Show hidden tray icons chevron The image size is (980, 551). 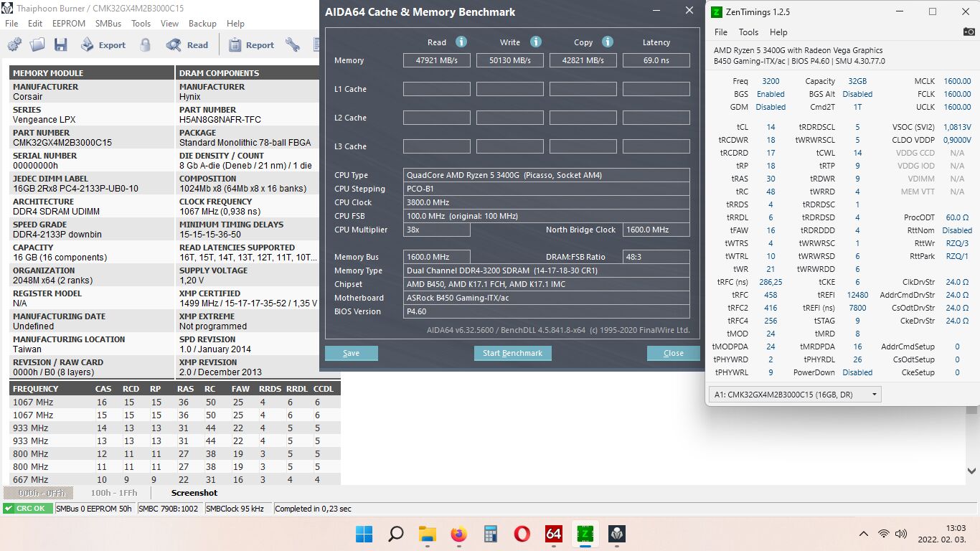864,534
